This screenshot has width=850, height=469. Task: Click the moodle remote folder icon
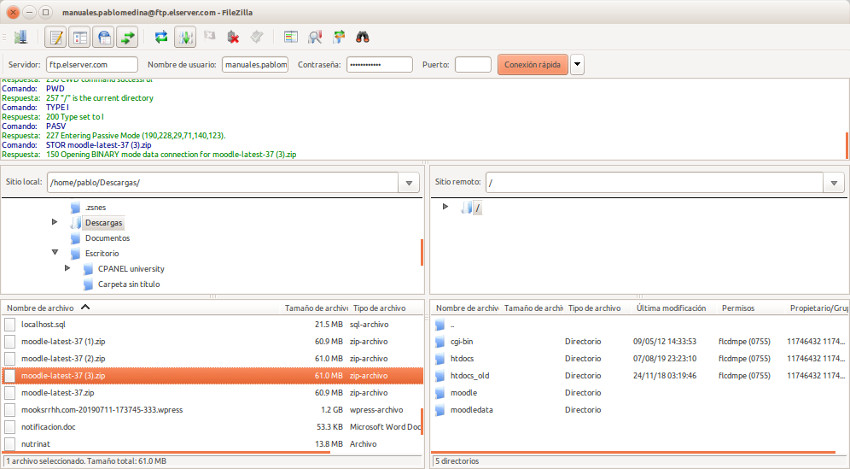[440, 393]
